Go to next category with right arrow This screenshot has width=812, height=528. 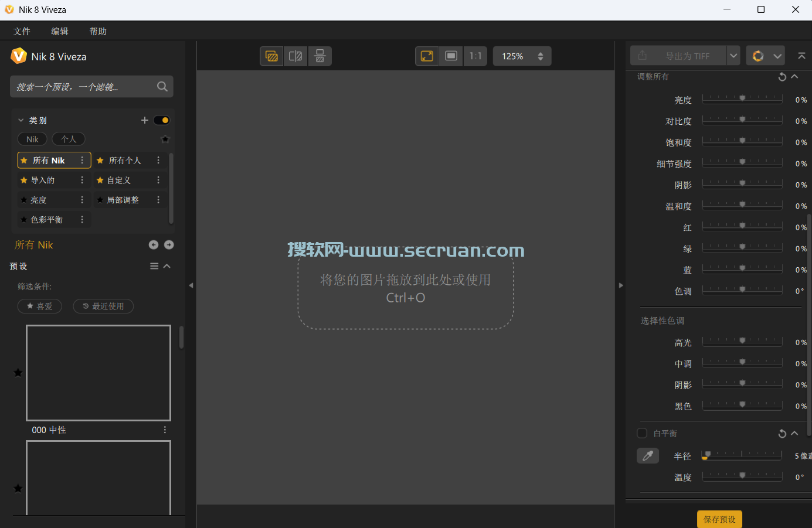[169, 245]
